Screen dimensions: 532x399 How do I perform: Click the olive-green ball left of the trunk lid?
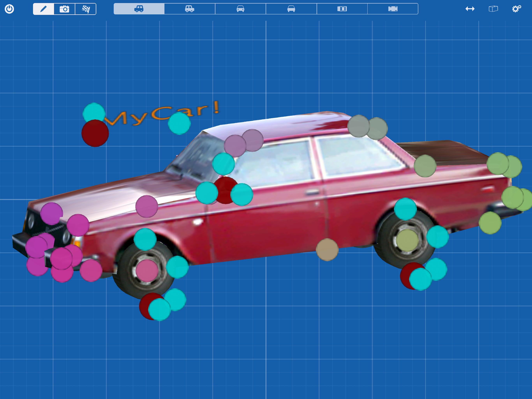[425, 166]
